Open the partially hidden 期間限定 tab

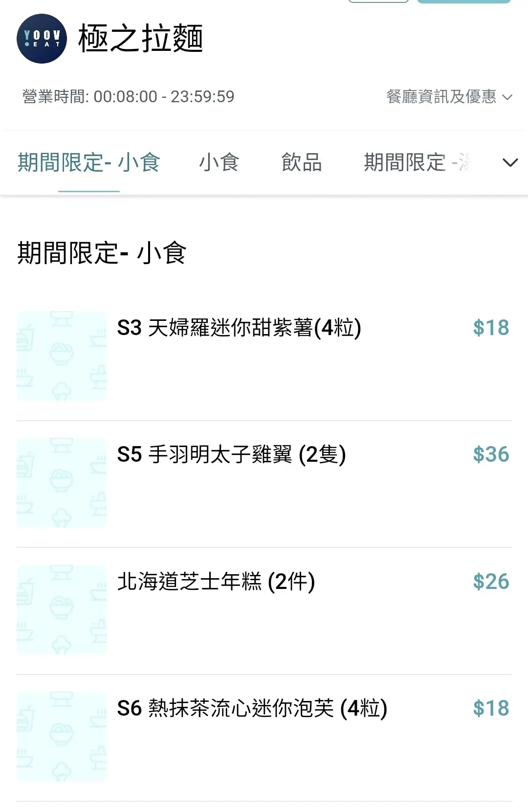coord(417,162)
